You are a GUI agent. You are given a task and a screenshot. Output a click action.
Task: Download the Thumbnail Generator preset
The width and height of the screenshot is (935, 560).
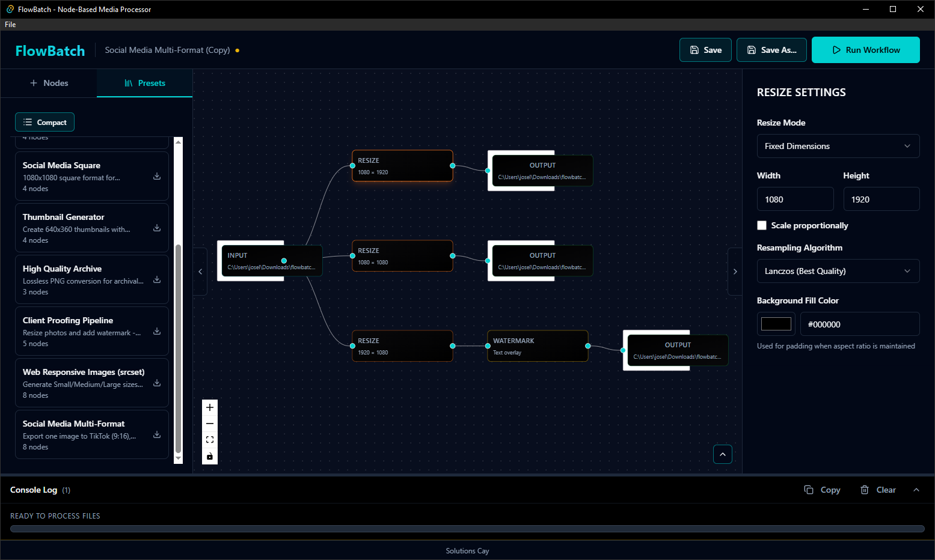157,228
